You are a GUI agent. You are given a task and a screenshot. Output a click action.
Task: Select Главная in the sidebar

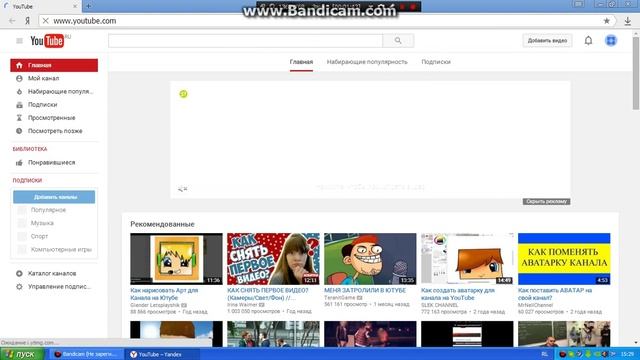(x=54, y=65)
